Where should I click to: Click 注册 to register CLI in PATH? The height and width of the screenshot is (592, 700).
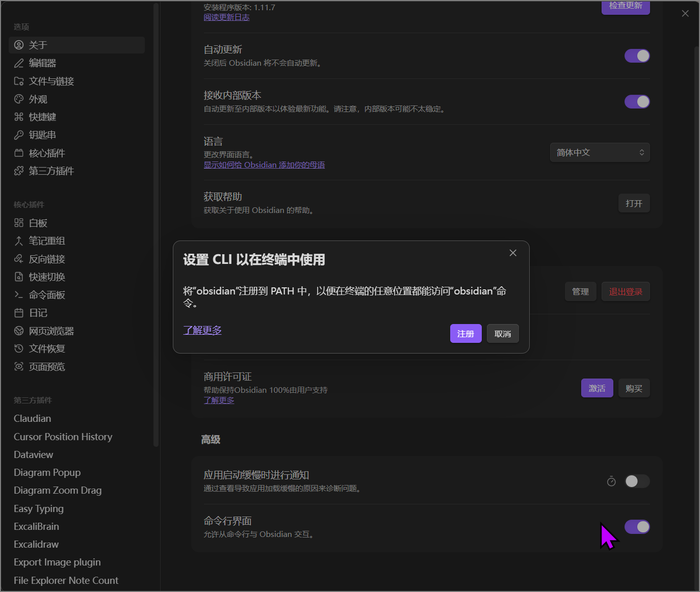point(465,334)
